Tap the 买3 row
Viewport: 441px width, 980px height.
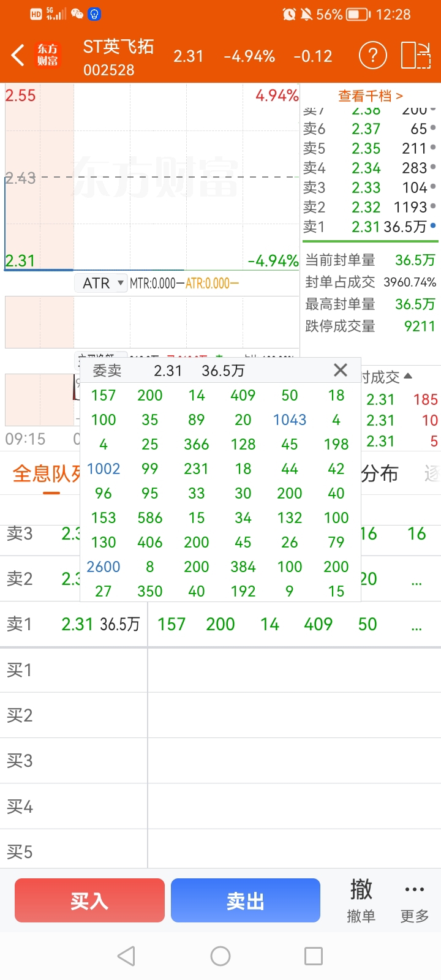coord(221,761)
